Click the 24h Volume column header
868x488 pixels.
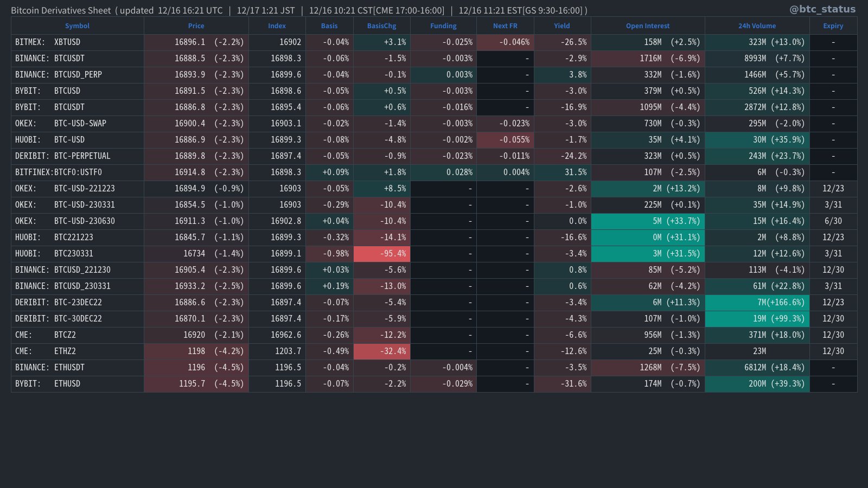[757, 25]
